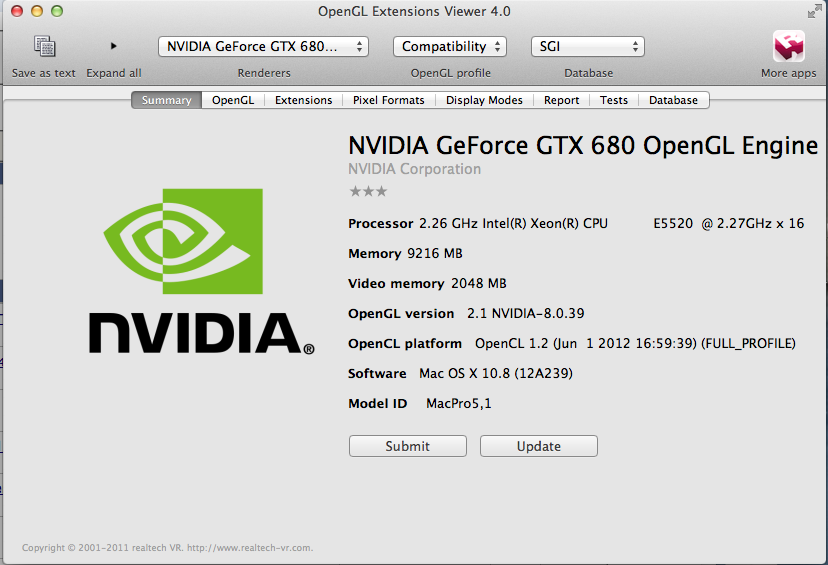Open the Database SGI dropdown
Viewport: 828px width, 565px height.
[587, 46]
